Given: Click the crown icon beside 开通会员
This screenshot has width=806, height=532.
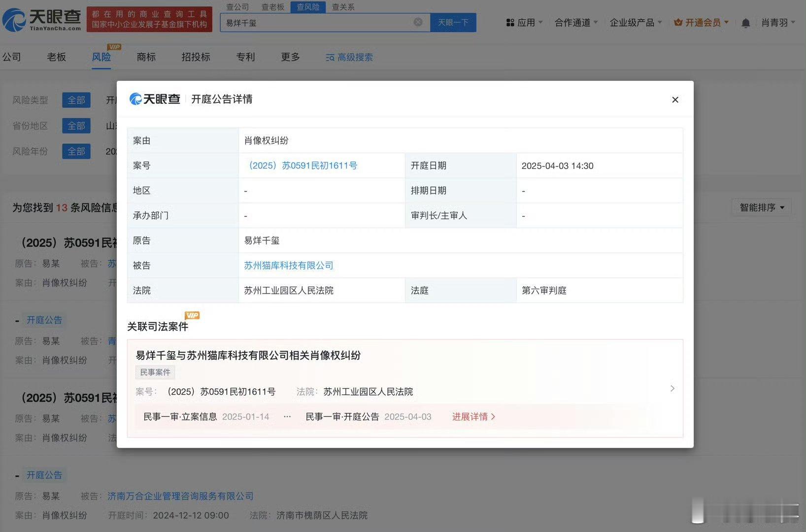Looking at the screenshot, I should click(x=678, y=23).
